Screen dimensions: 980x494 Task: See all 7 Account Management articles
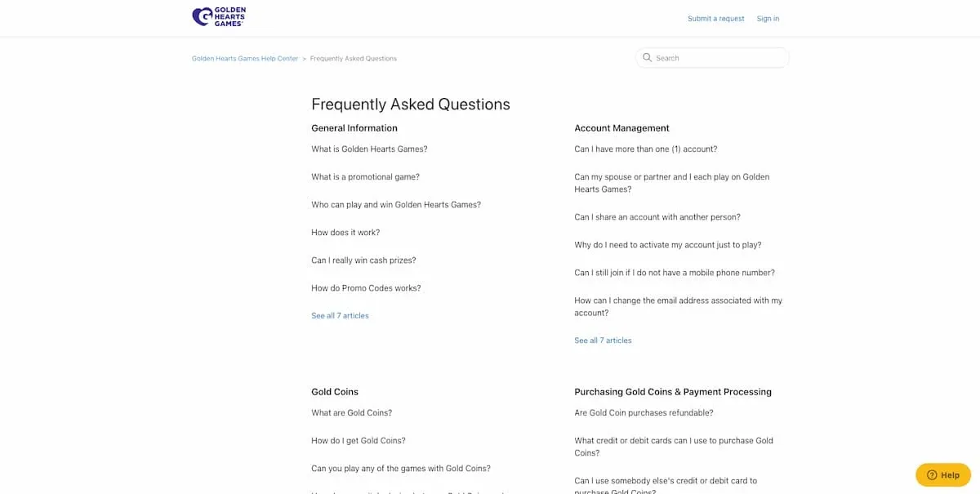point(603,340)
